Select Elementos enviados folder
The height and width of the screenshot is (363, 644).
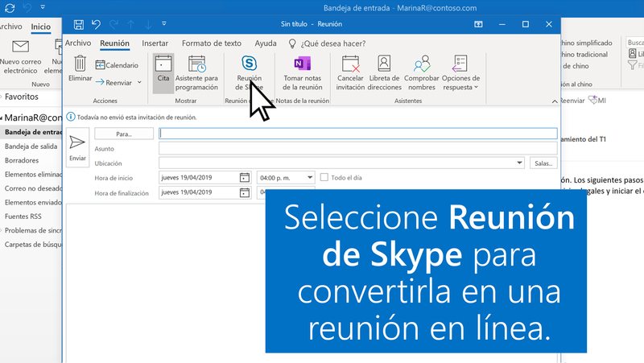tap(33, 202)
